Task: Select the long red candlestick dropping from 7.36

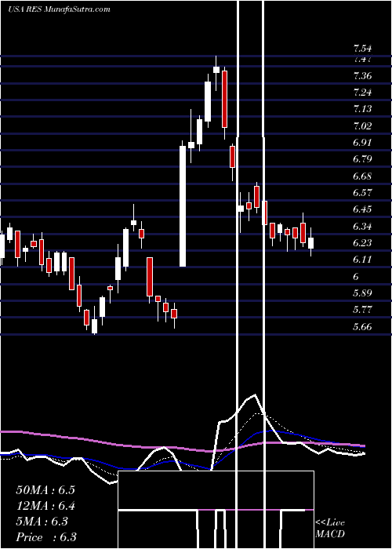Action: coord(224,99)
